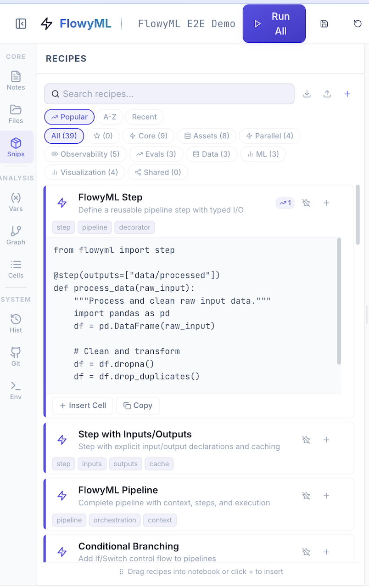Favorite the FlowyML Step recipe
Screen dimensions: 369x588
coord(306,203)
